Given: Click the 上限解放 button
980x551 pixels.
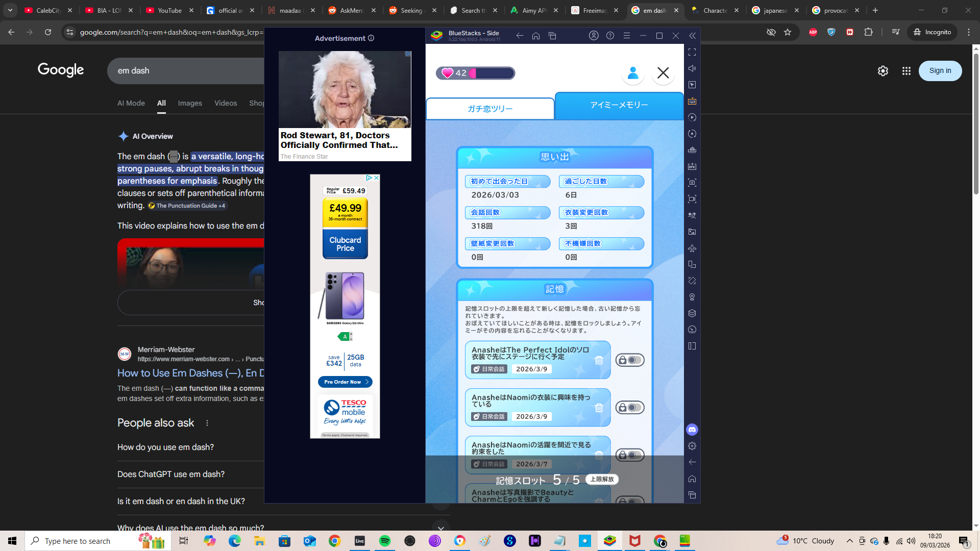Looking at the screenshot, I should tap(602, 479).
